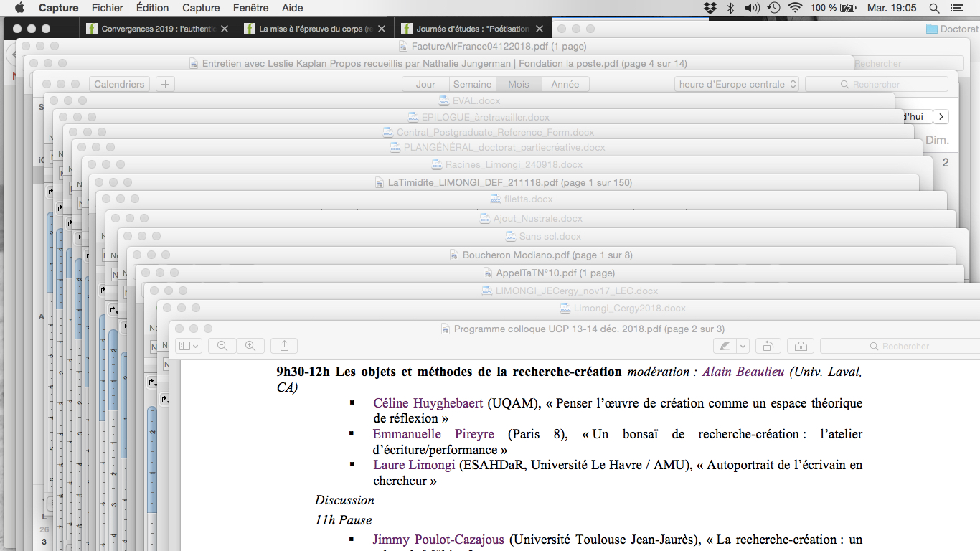Add a new calendar with the plus icon
Screen dimensions: 980x551
coord(165,84)
